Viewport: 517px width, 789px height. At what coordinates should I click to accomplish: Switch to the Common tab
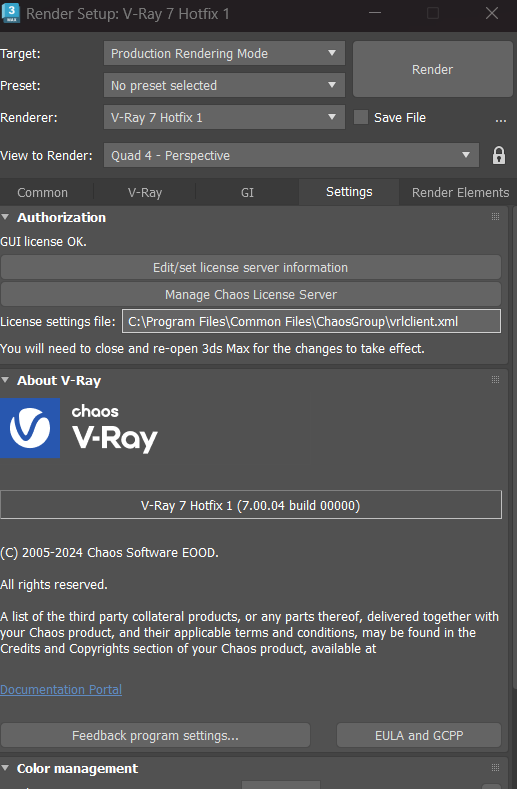click(42, 192)
